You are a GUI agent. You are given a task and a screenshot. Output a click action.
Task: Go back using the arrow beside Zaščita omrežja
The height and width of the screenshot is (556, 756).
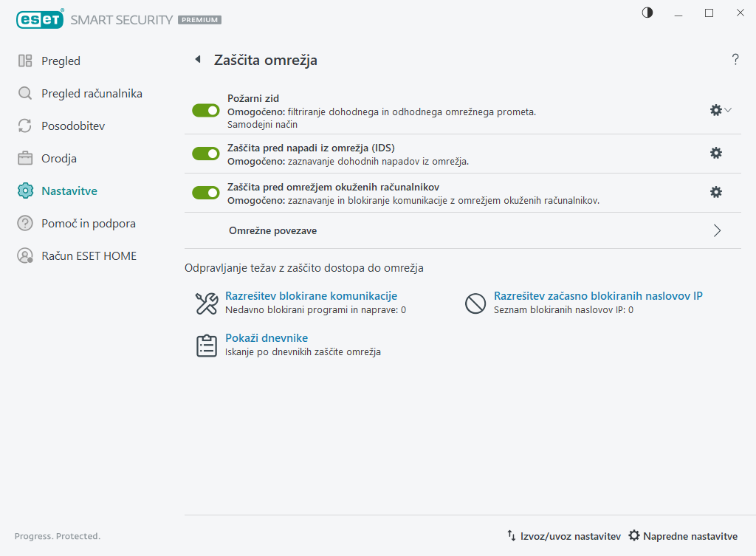click(x=197, y=60)
